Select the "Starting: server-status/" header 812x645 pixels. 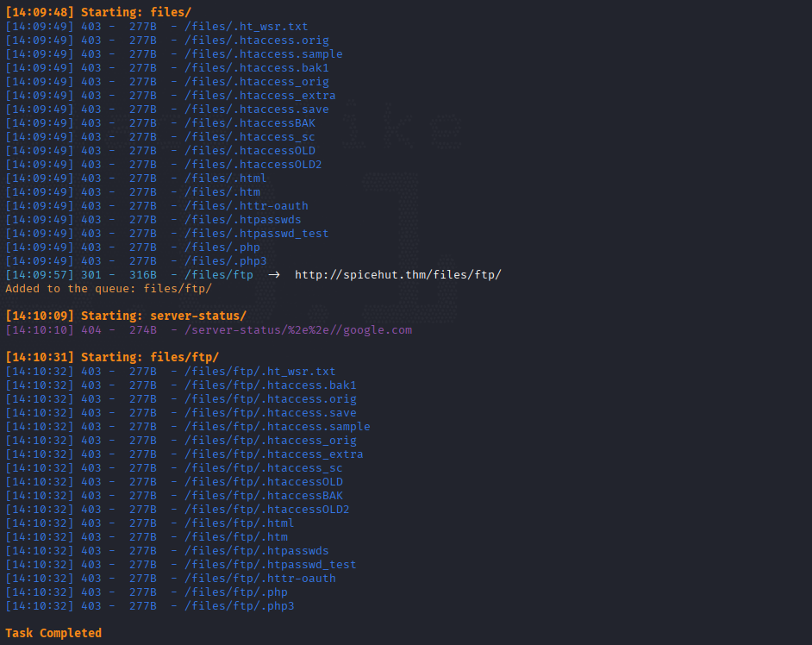click(x=164, y=316)
